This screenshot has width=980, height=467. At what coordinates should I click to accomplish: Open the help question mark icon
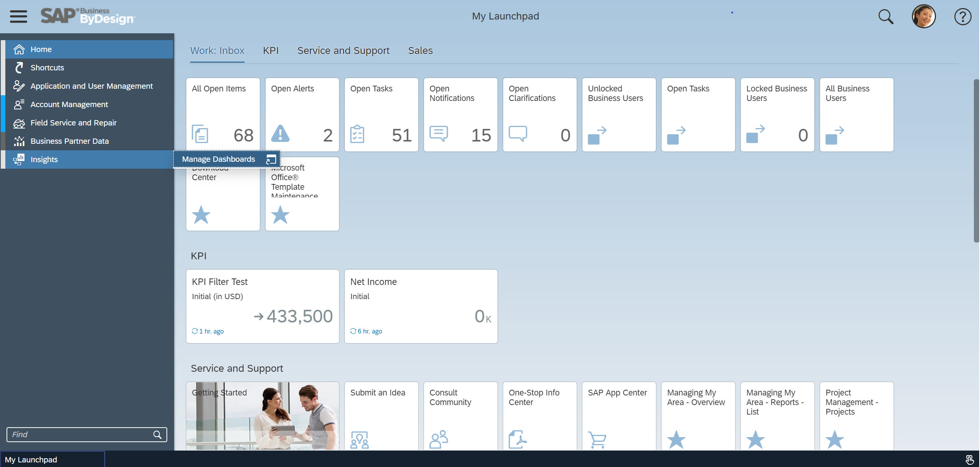962,17
